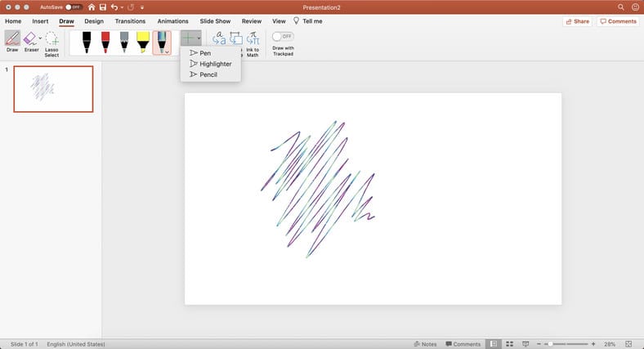Expand the Add Pen dropdown arrow
The height and width of the screenshot is (349, 644).
(x=199, y=38)
